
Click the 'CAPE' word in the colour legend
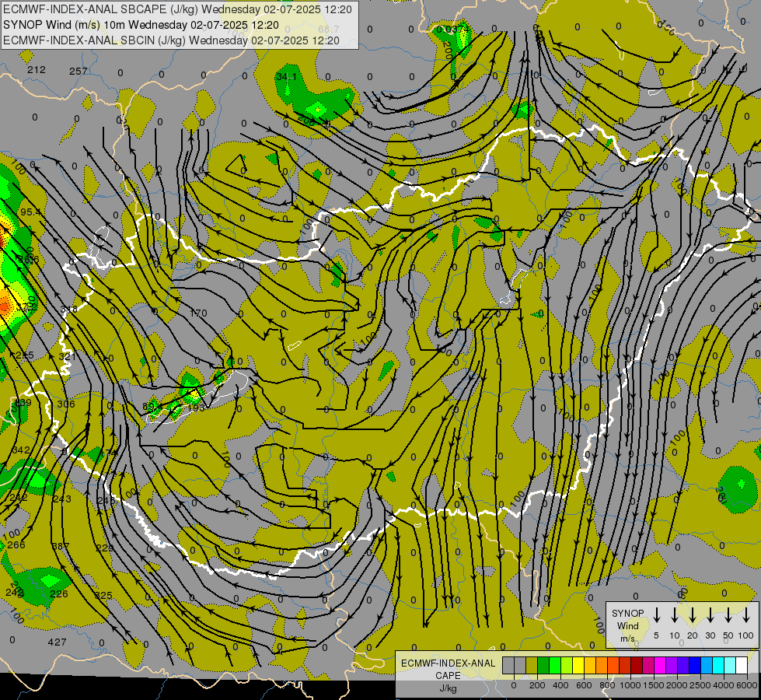448,676
